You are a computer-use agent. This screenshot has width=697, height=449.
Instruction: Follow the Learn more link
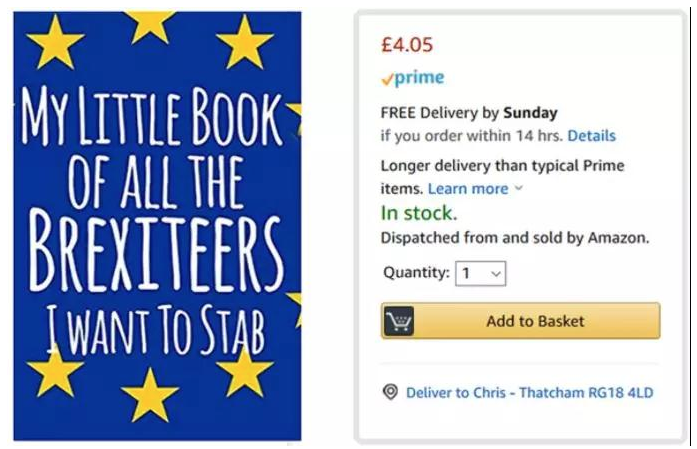[468, 188]
